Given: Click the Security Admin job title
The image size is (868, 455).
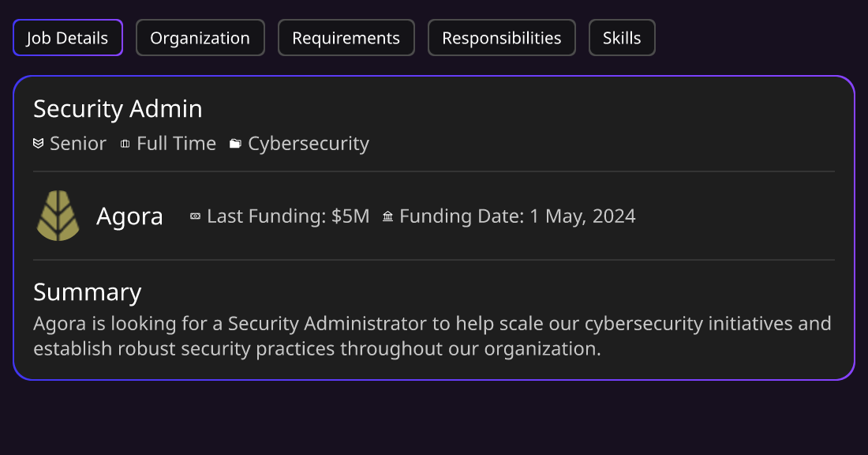Looking at the screenshot, I should [118, 109].
